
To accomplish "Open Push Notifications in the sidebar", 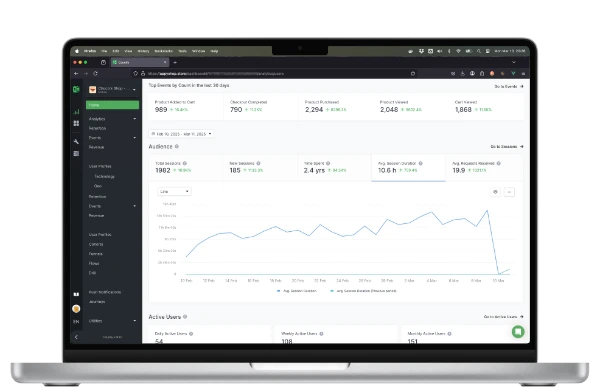I will point(105,292).
